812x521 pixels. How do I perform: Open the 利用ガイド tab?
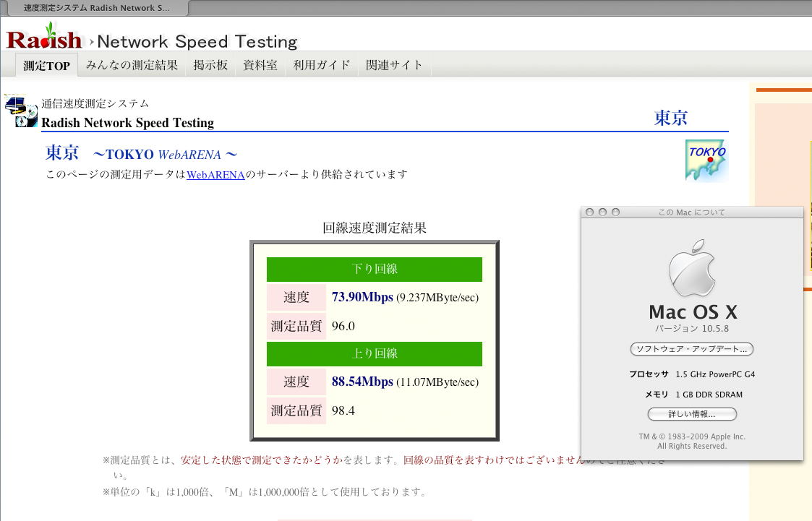tap(322, 65)
